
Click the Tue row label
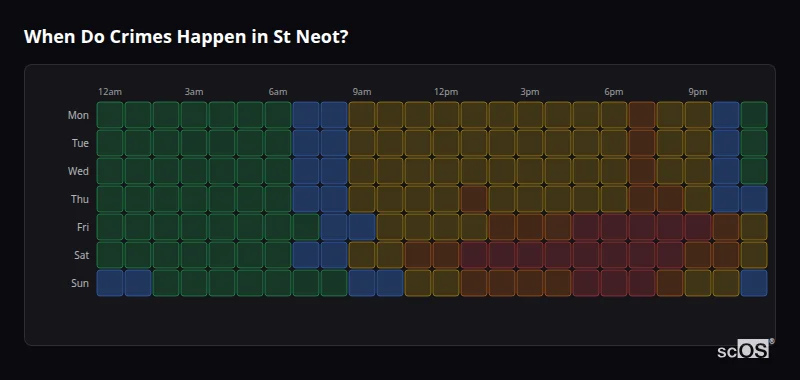(x=80, y=143)
